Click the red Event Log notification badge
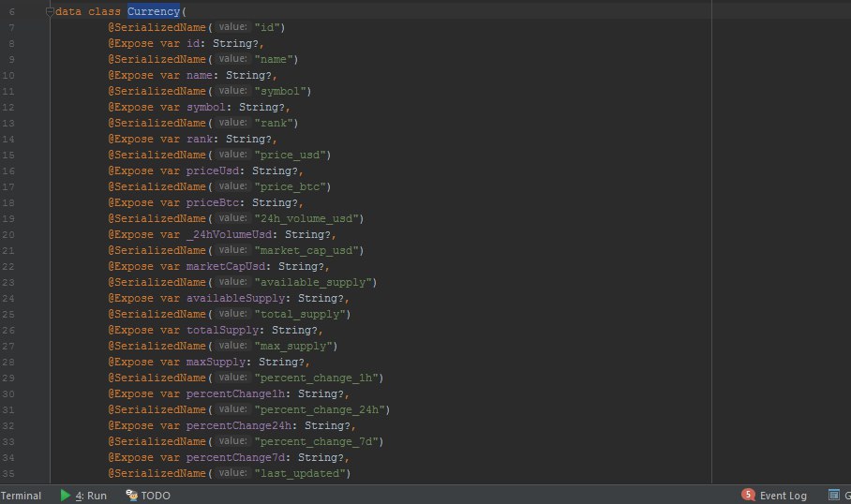 click(748, 495)
